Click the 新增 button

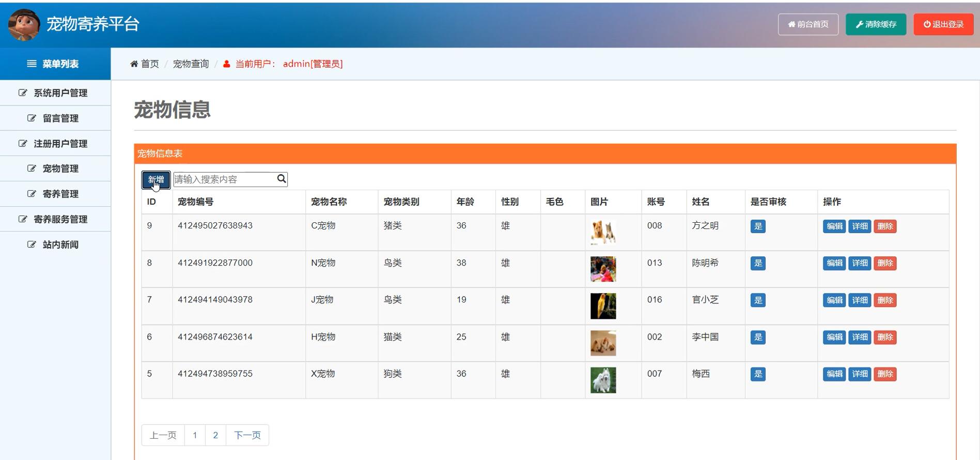coord(156,179)
